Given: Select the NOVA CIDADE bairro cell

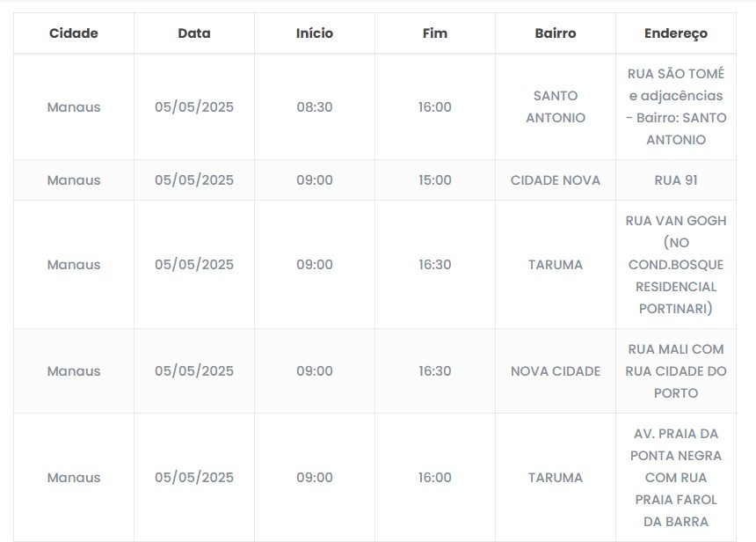Looking at the screenshot, I should tap(556, 371).
